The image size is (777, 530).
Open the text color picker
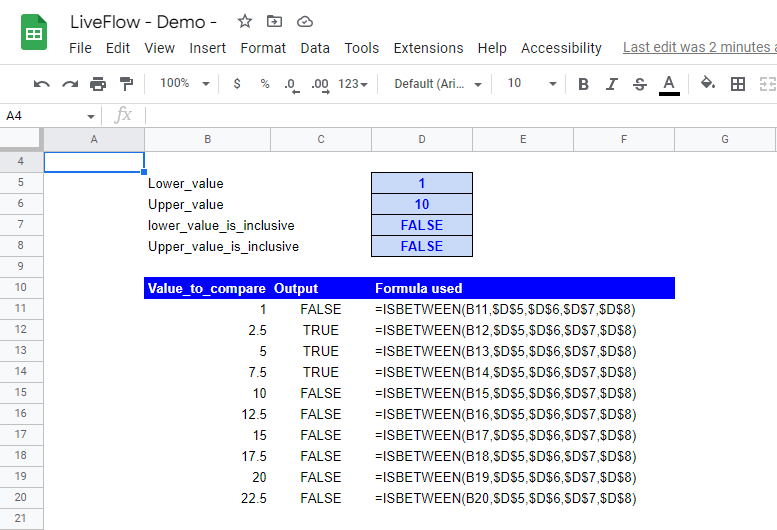669,85
